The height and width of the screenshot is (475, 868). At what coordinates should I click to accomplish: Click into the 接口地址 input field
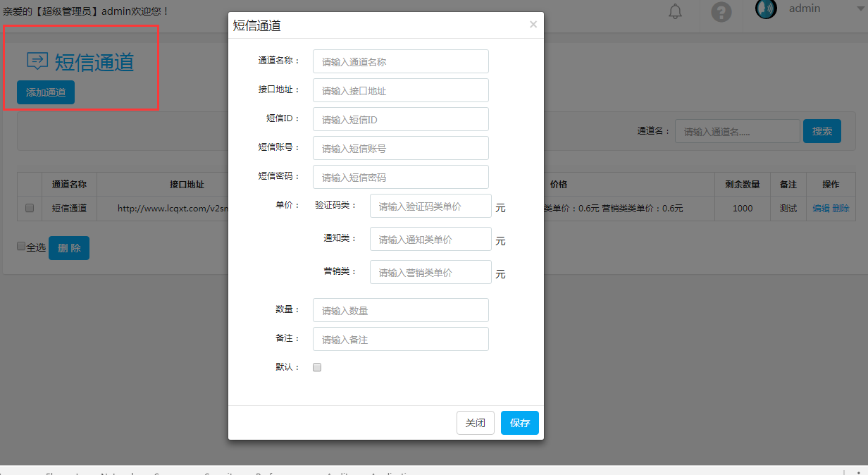400,90
